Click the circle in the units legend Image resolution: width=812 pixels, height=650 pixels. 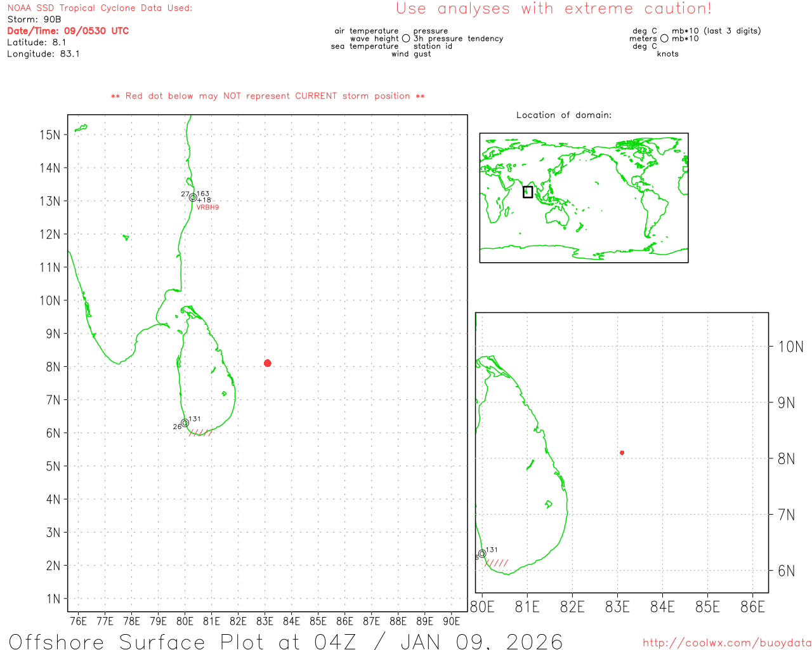coord(664,39)
